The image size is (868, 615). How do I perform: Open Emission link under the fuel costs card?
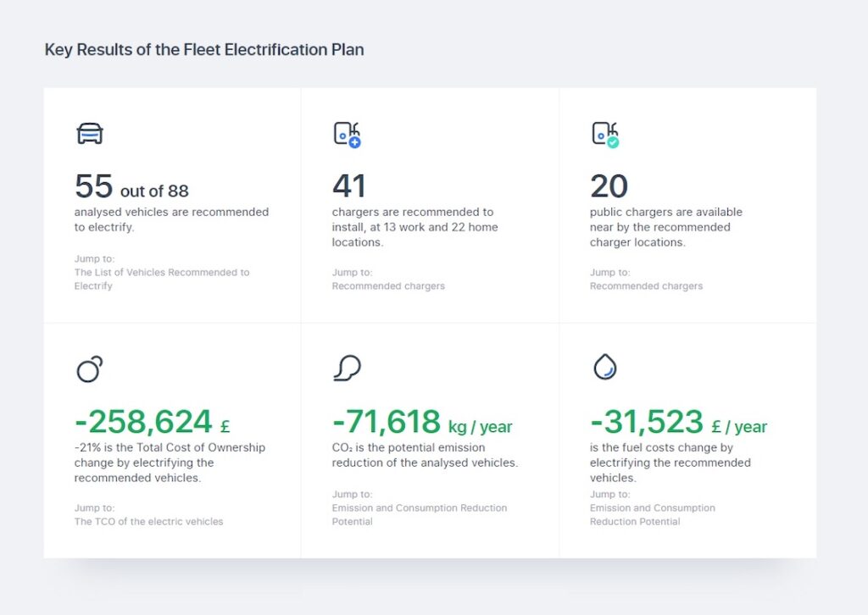click(x=652, y=514)
